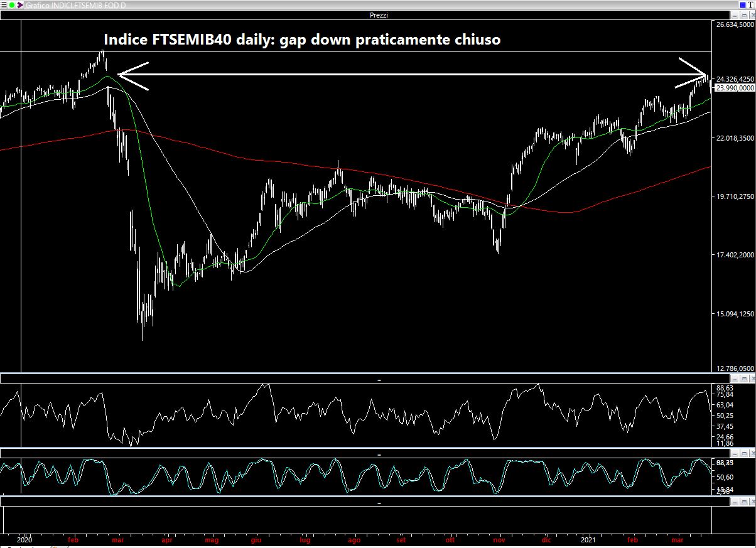
Task: Click the 2021 year label on the time axis
Action: [x=588, y=539]
